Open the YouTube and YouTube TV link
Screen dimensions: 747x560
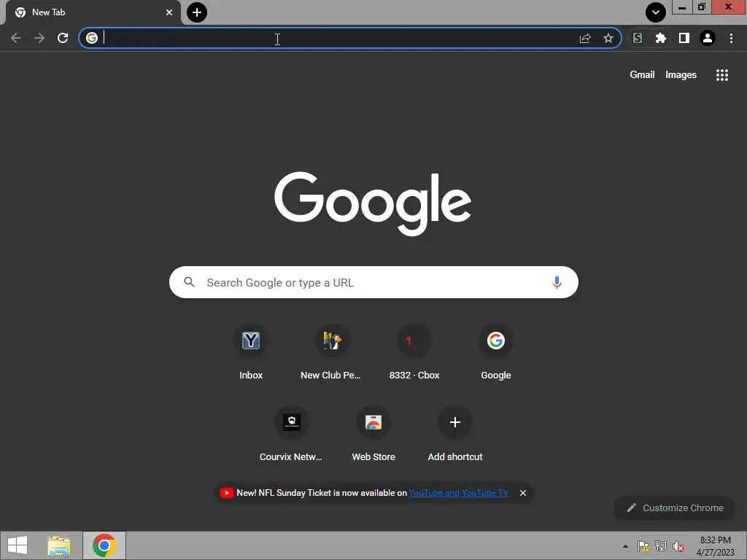pyautogui.click(x=458, y=493)
